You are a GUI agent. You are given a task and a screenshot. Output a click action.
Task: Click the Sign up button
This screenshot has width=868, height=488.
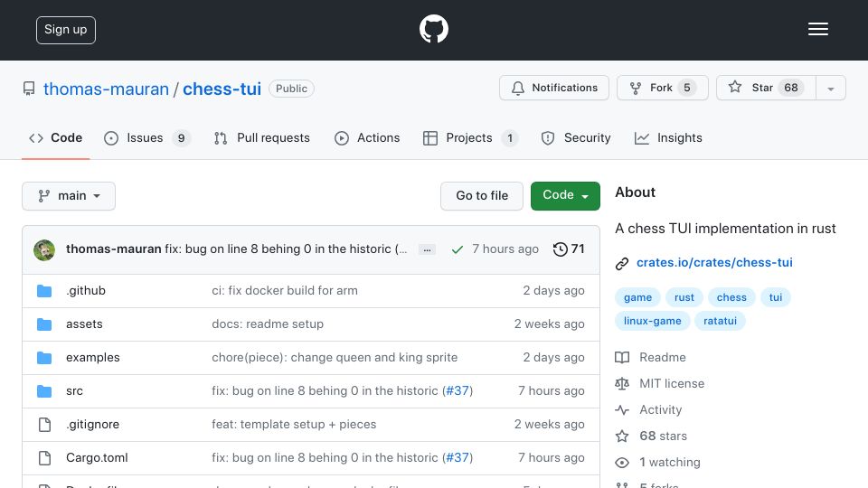click(66, 30)
